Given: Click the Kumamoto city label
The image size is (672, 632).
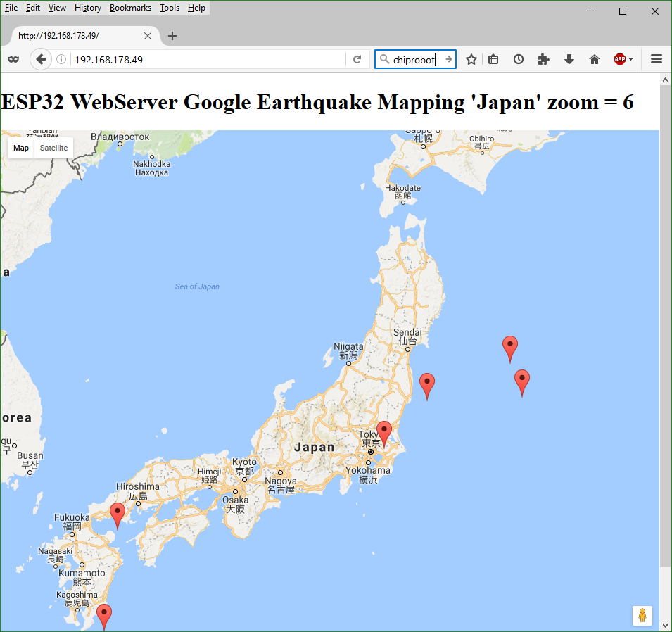Looking at the screenshot, I should (x=82, y=577).
